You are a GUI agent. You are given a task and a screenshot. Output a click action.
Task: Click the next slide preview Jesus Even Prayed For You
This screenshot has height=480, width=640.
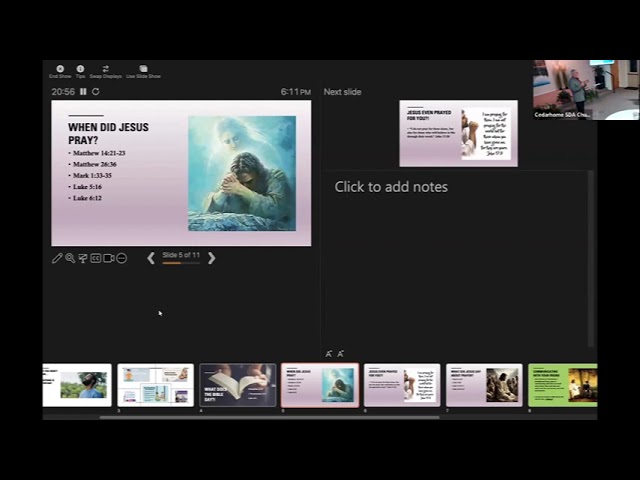click(458, 133)
